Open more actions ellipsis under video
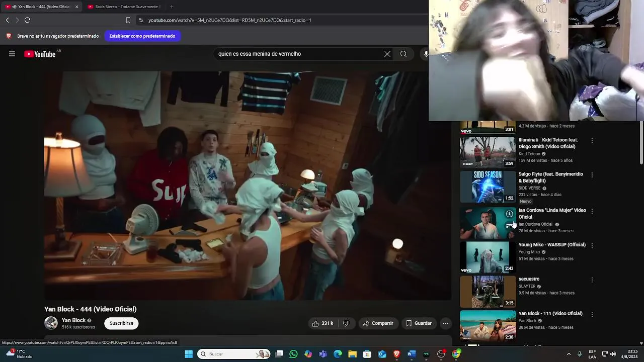The image size is (644, 362). [446, 323]
